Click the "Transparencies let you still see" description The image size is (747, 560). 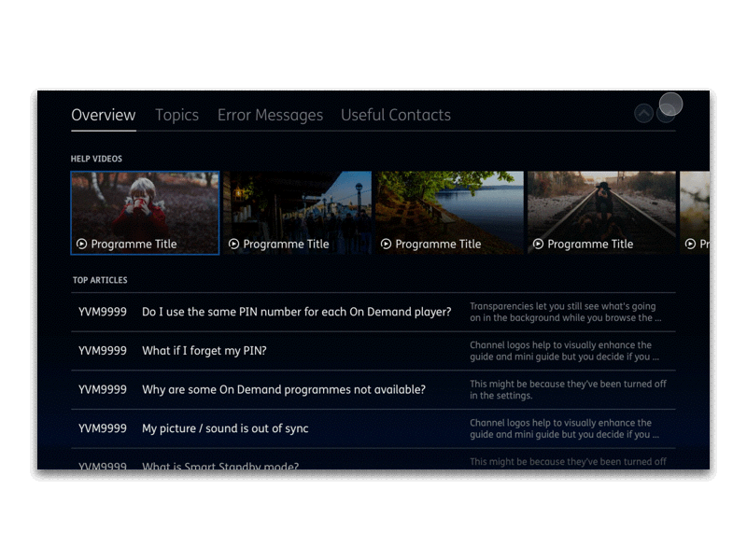pyautogui.click(x=566, y=312)
